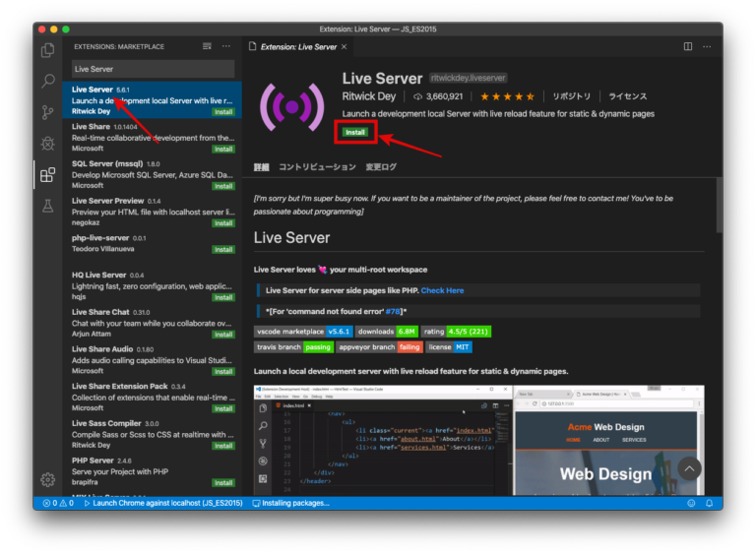Open the flask Test view icon
This screenshot has height=554, width=756.
pyautogui.click(x=47, y=207)
